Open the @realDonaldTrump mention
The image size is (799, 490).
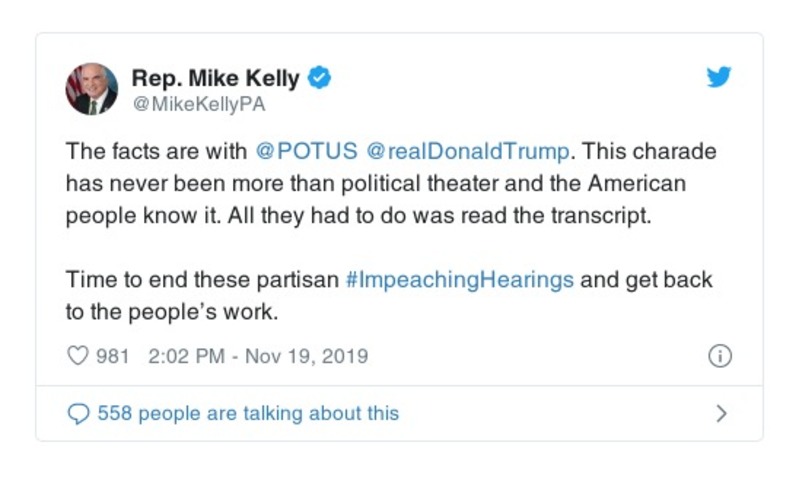pyautogui.click(x=467, y=152)
